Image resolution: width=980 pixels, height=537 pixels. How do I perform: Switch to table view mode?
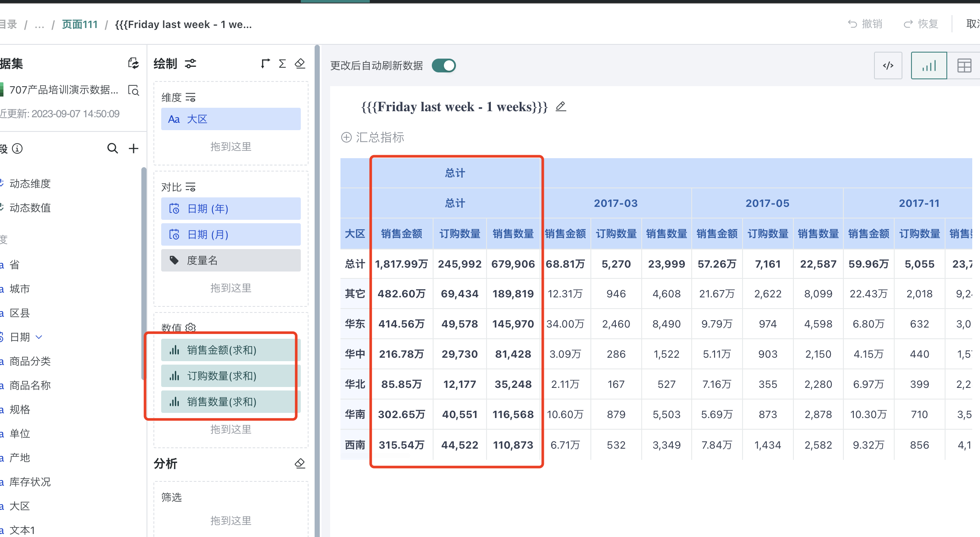tap(964, 66)
